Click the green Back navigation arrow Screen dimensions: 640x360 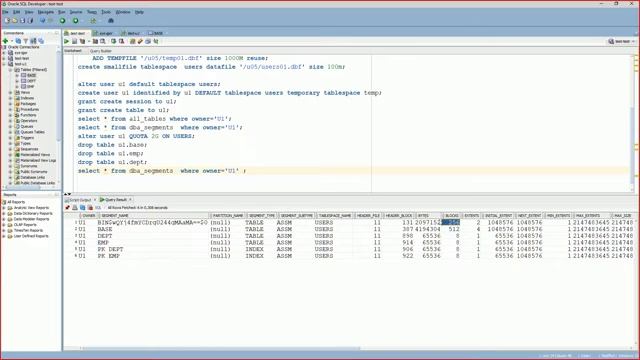pyautogui.click(x=62, y=20)
